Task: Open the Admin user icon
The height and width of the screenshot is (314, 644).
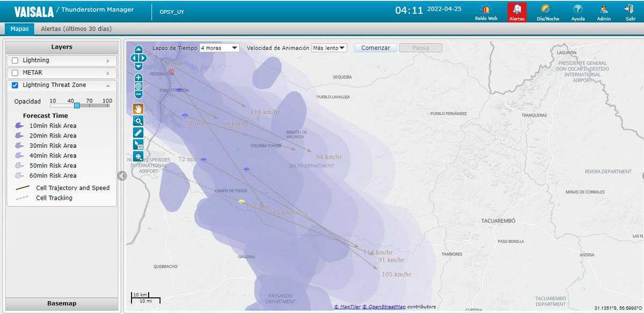Action: click(604, 9)
